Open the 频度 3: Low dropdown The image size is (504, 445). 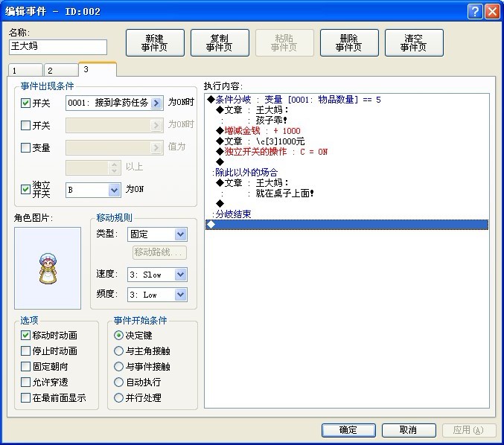[181, 295]
